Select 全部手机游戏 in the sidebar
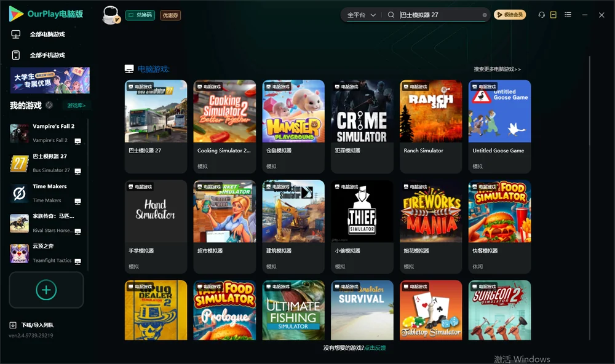615x364 pixels. 47,55
